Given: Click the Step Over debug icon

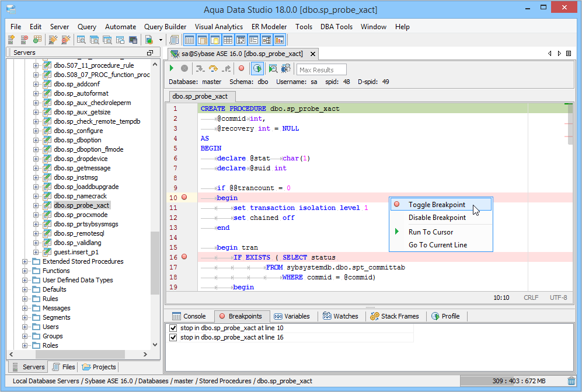Looking at the screenshot, I should [214, 69].
